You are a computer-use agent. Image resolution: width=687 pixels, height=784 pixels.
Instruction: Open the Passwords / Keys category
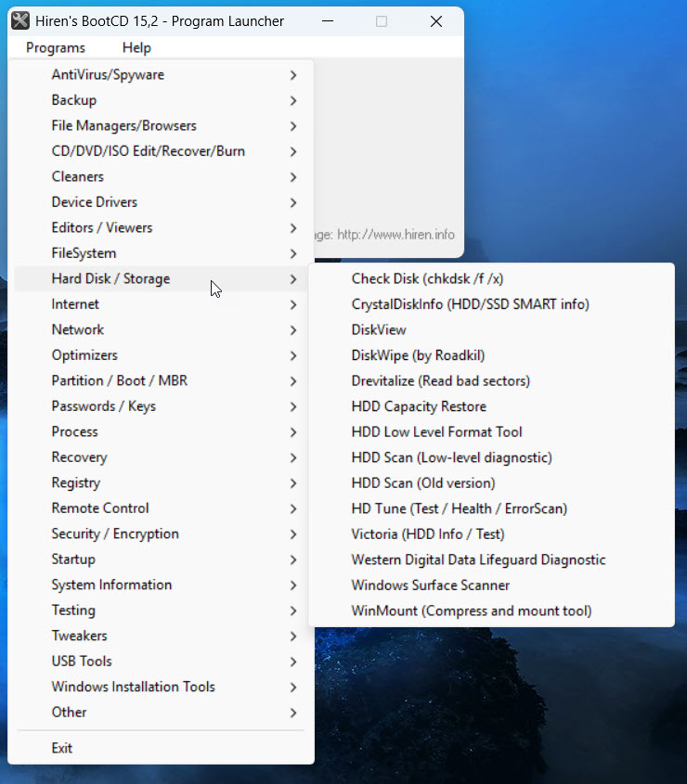(103, 406)
